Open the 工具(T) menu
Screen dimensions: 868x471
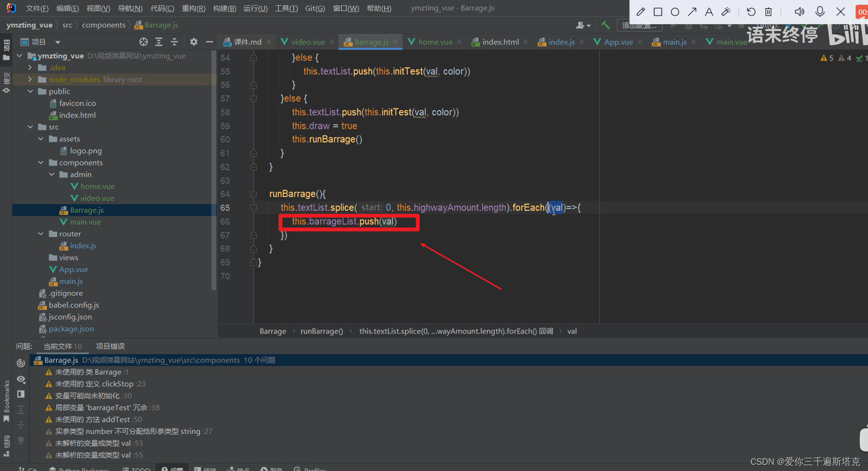pyautogui.click(x=286, y=9)
